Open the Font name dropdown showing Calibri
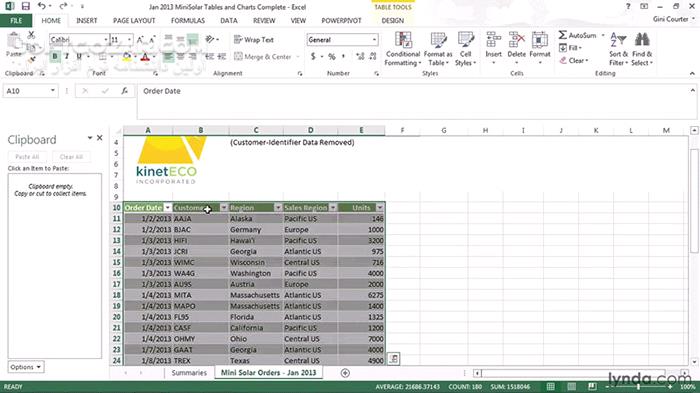The height and width of the screenshot is (393, 700). [106, 40]
